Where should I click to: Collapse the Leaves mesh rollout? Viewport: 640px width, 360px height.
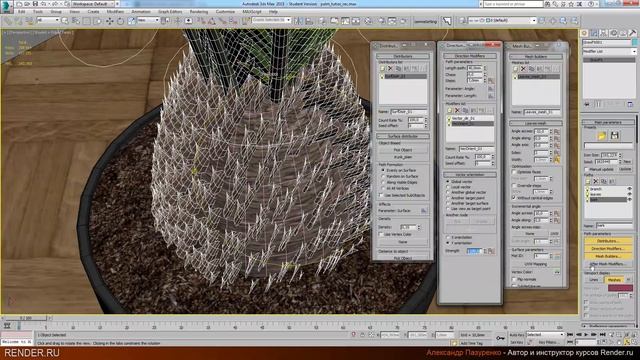[536, 123]
